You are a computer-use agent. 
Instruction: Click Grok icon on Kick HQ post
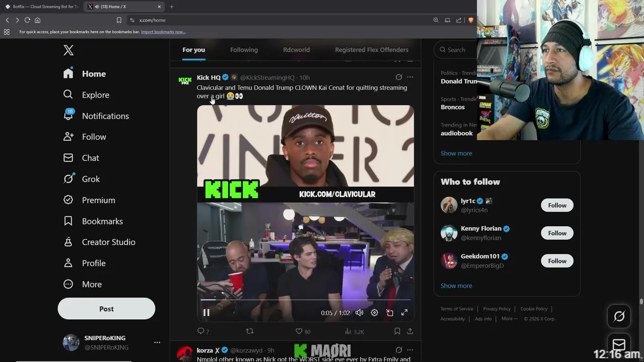[x=398, y=77]
